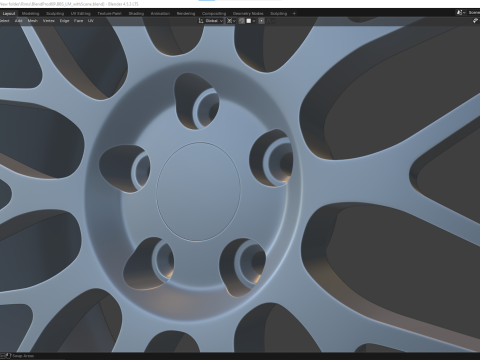Screen dimensions: 480x360
Task: Open the UV menu
Action: click(91, 21)
